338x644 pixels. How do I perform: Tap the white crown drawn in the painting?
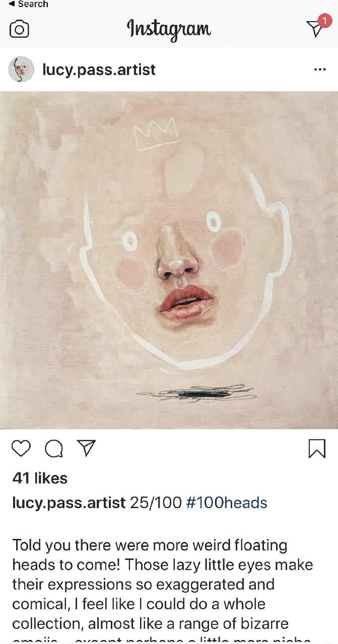[156, 134]
